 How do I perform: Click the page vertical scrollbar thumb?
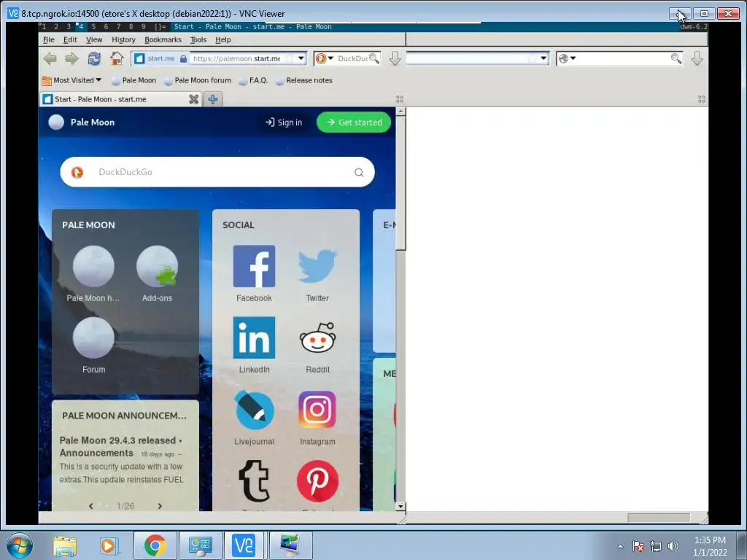[x=400, y=183]
